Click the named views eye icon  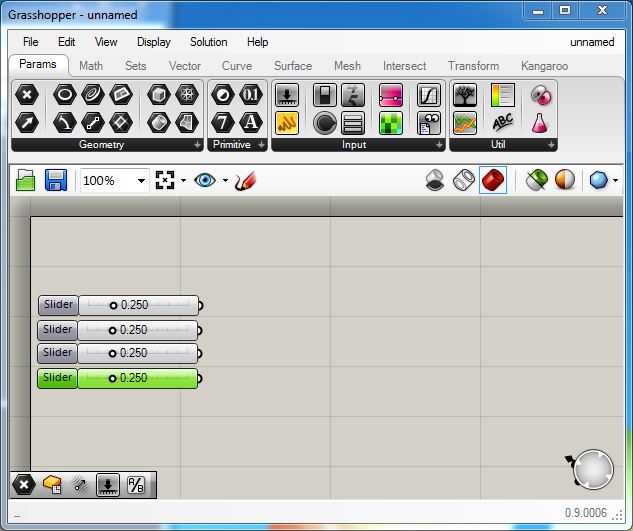coord(205,180)
